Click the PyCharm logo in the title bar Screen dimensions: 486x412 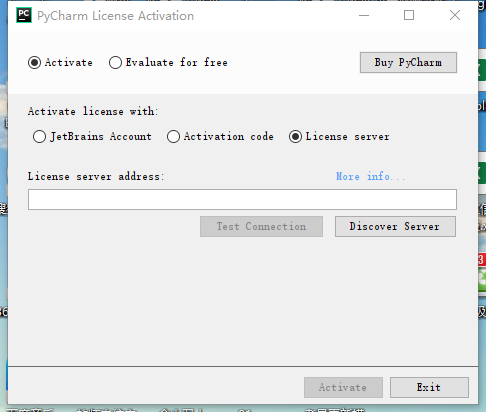24,15
